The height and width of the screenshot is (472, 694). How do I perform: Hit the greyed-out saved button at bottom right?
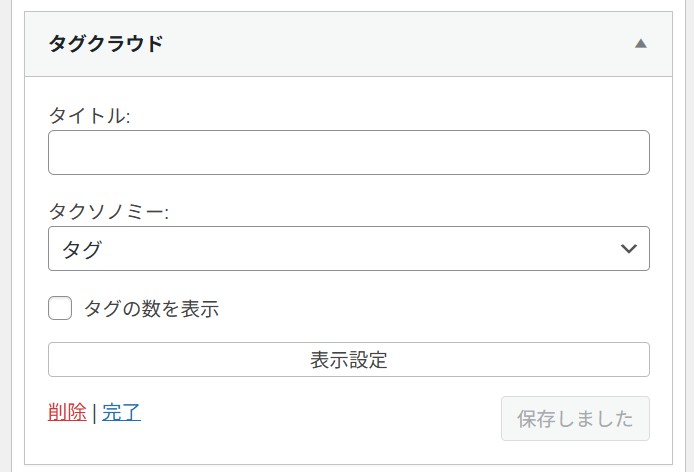click(x=575, y=419)
